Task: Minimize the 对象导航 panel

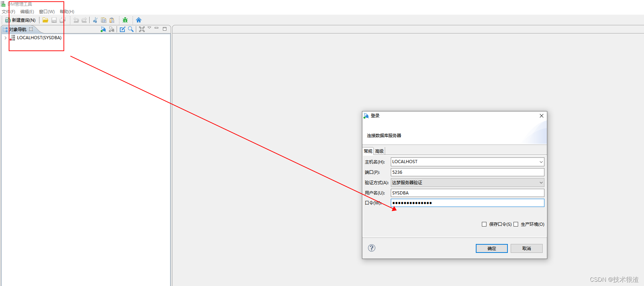Action: [156, 28]
